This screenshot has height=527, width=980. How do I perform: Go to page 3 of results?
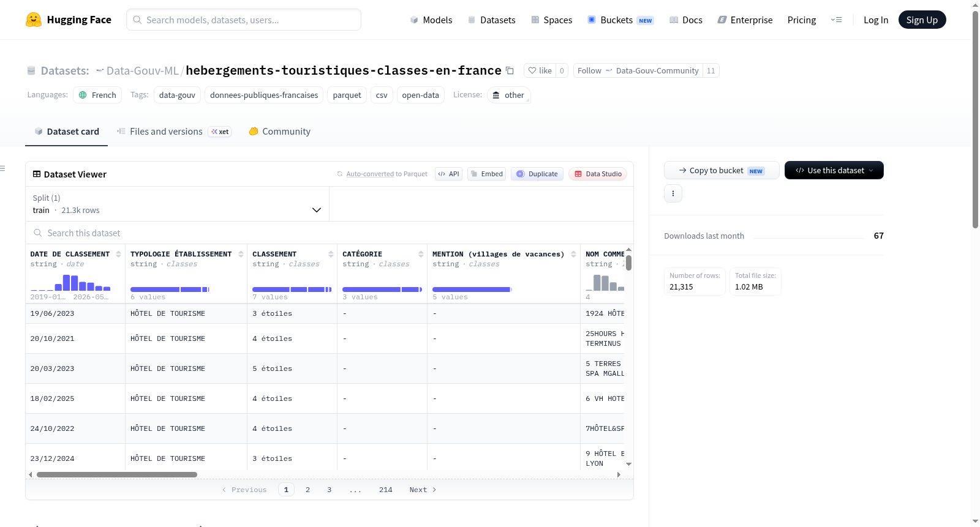coord(329,490)
